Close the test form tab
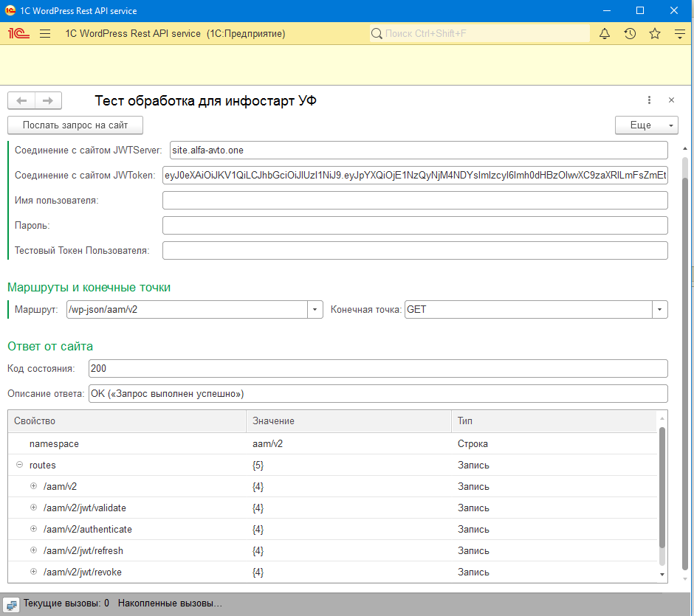This screenshot has height=616, width=694. 671,100
